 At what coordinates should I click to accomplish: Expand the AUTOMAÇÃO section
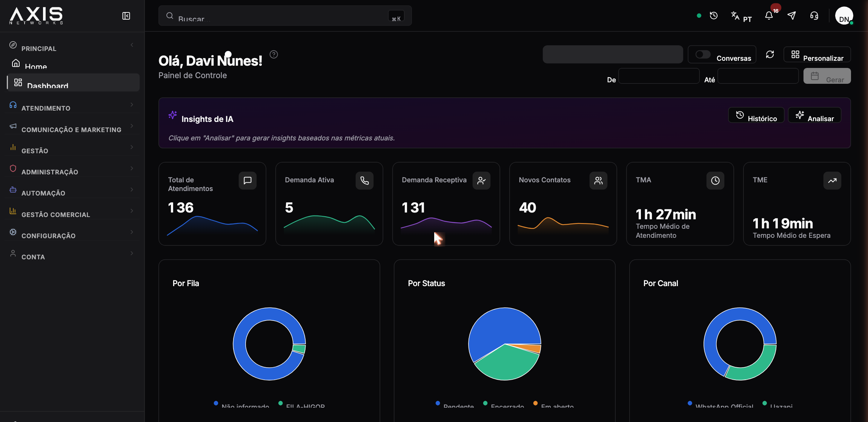tap(73, 189)
